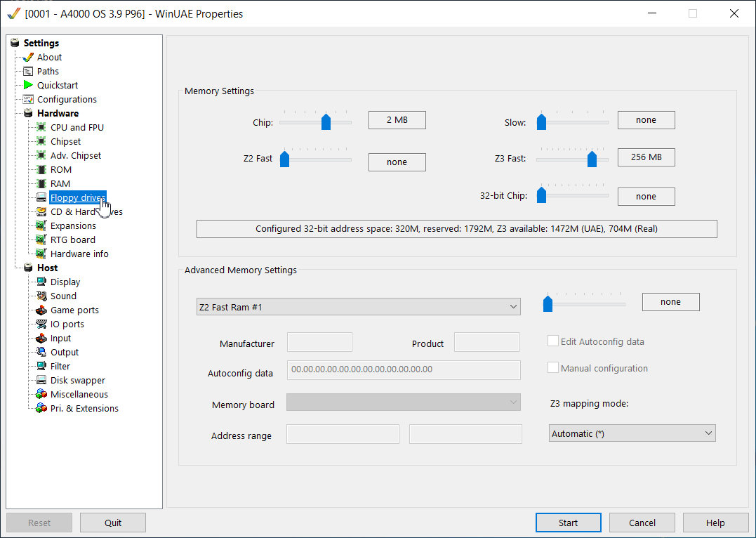The image size is (756, 538).
Task: Click the Pri. & Extensions icon
Action: [41, 408]
